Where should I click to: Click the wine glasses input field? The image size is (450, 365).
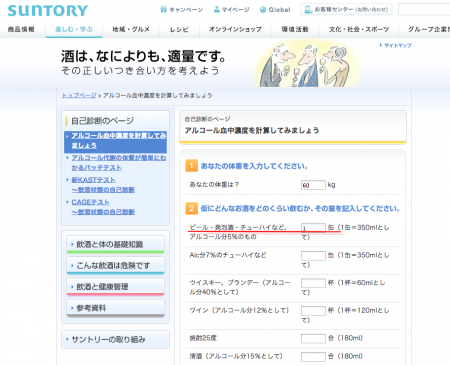[313, 311]
